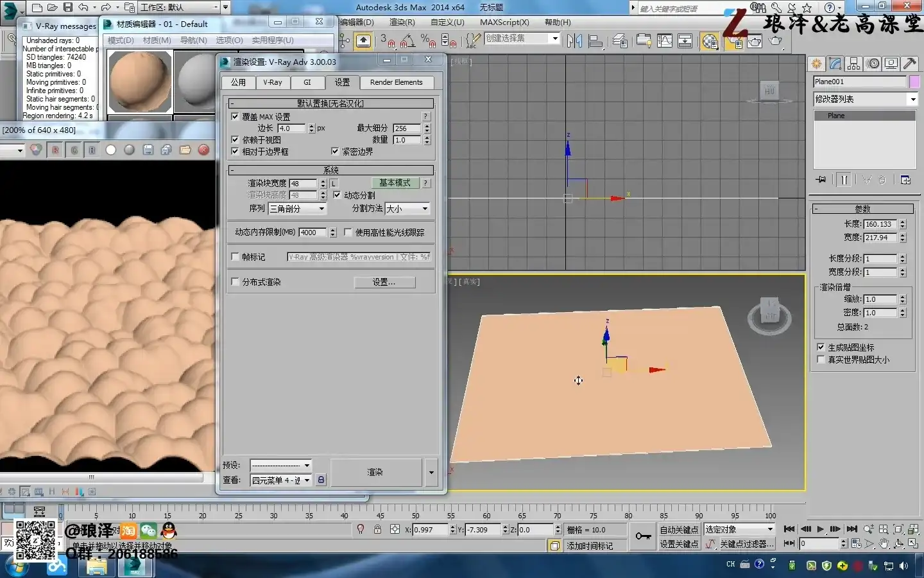Open the MAXScript(X) menu
This screenshot has height=578, width=924.
(504, 22)
